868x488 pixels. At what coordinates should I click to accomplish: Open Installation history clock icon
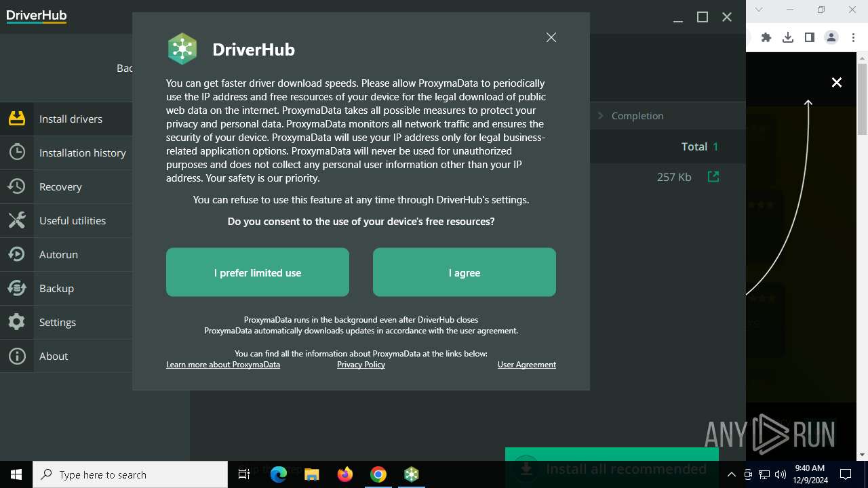[x=17, y=152]
